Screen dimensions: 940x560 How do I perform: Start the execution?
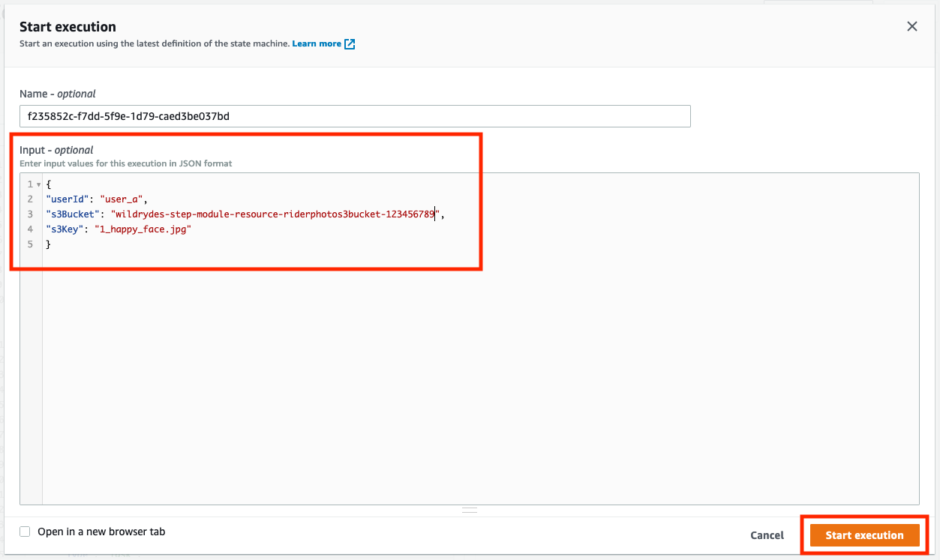pyautogui.click(x=864, y=535)
